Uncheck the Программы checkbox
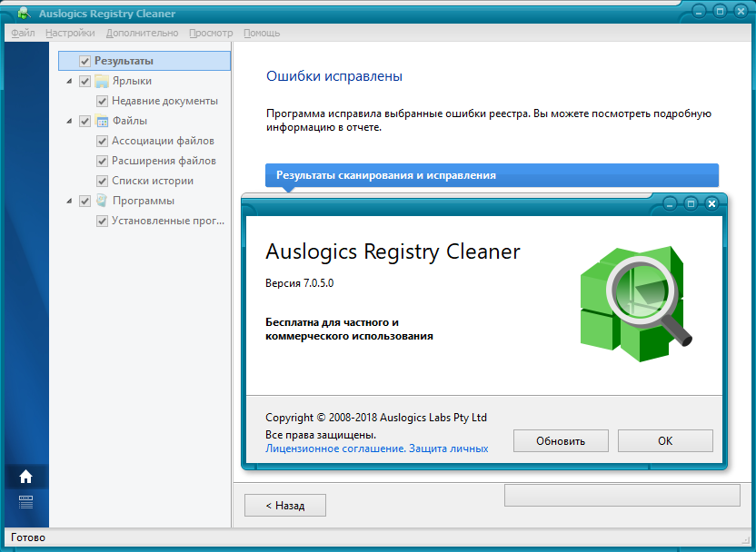The height and width of the screenshot is (552, 756). tap(85, 201)
